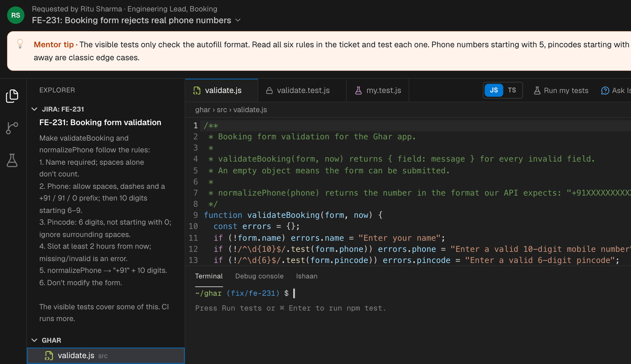Click the lightbulb icon in Mentor tip

pos(20,44)
